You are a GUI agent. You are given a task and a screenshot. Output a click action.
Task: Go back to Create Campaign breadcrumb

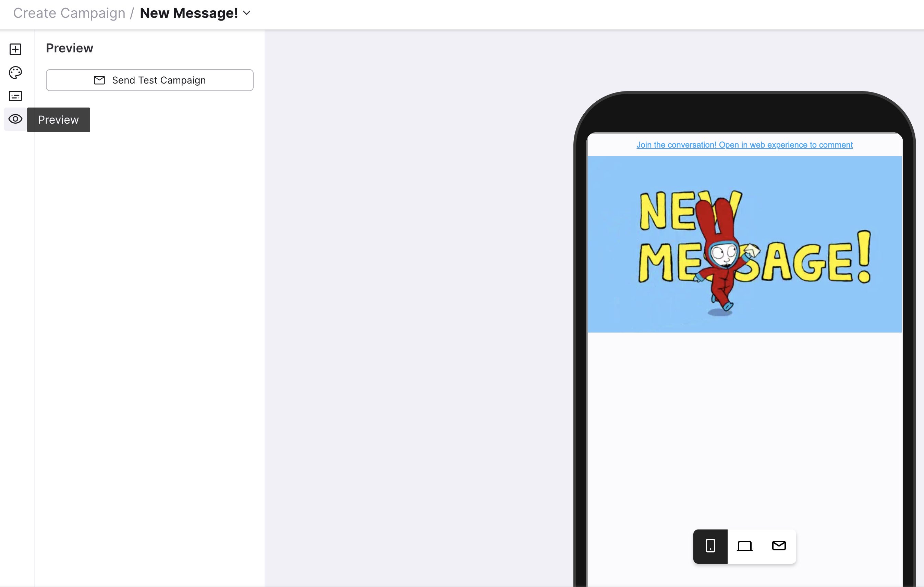(x=69, y=13)
